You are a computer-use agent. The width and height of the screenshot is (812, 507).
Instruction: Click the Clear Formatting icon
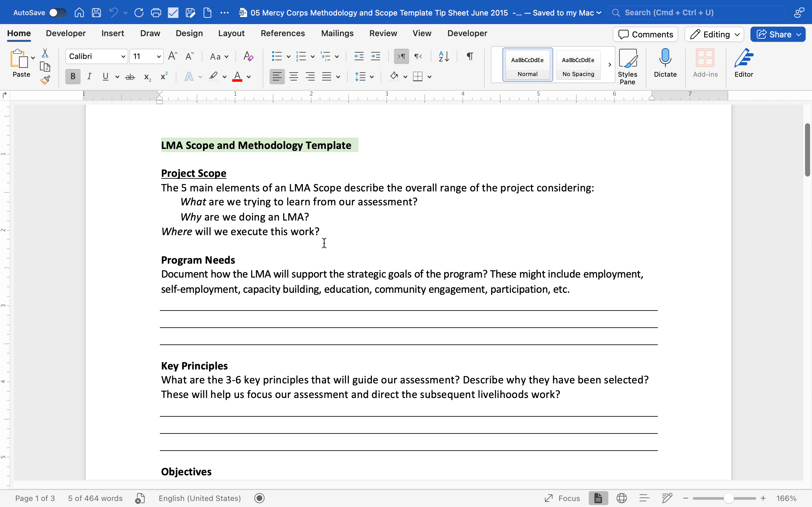point(248,56)
